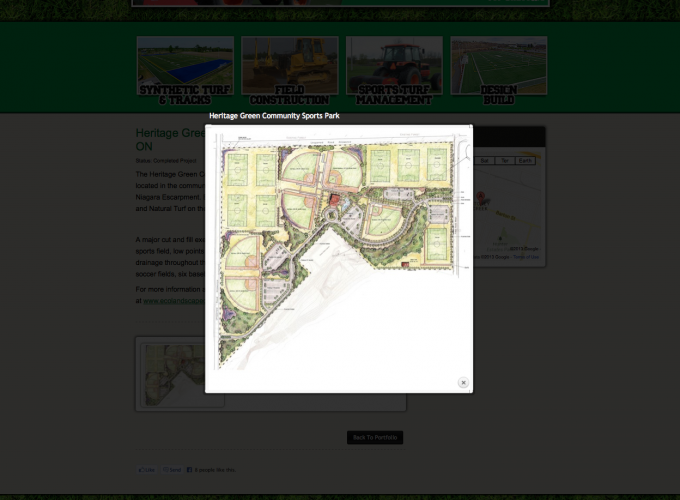The image size is (680, 500).
Task: Open Field Construction category
Action: 289,71
